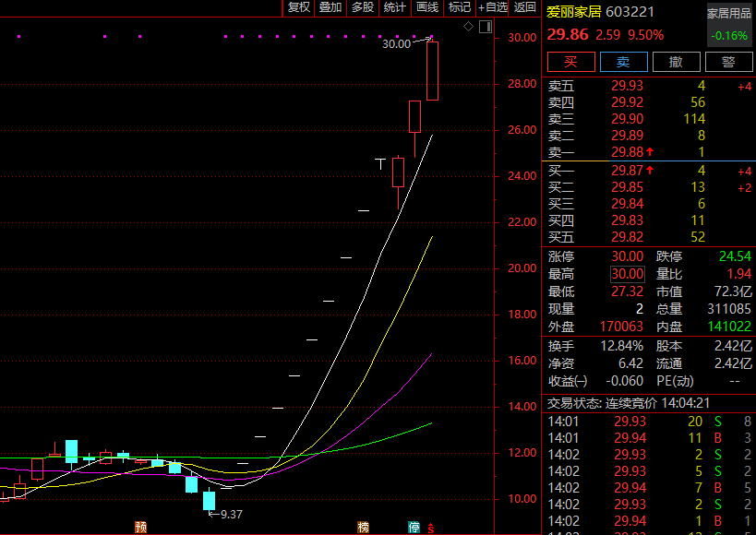Image resolution: width=756 pixels, height=535 pixels.
Task: Click the red 买 buy button
Action: coord(570,62)
